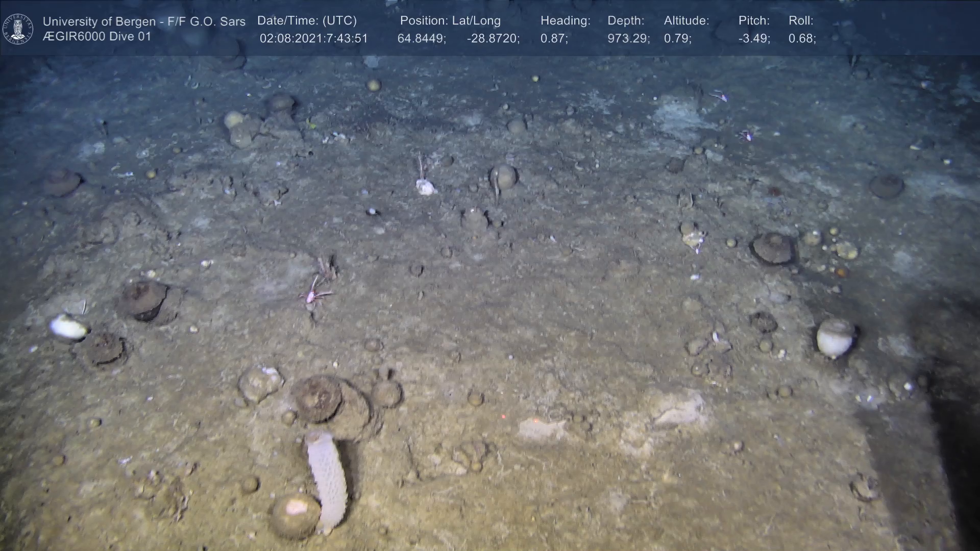Click the University of Bergen vessel title text
980x551 pixels.
[144, 21]
